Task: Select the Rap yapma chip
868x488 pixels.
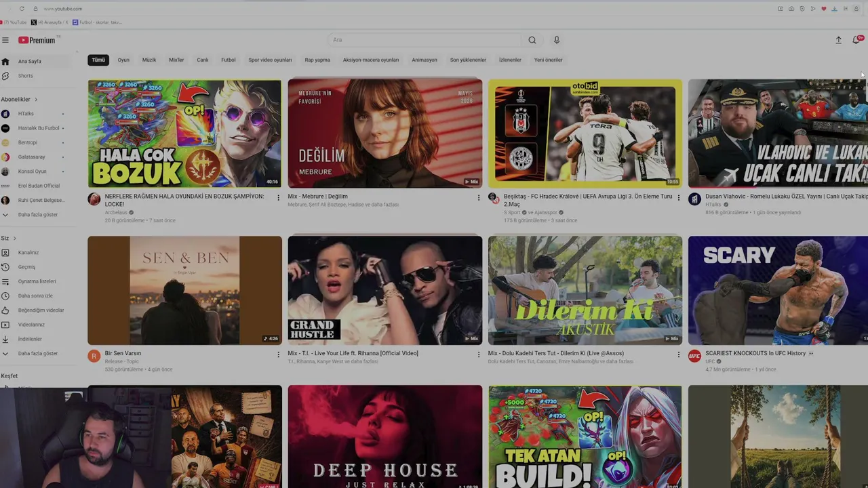Action: (x=317, y=60)
